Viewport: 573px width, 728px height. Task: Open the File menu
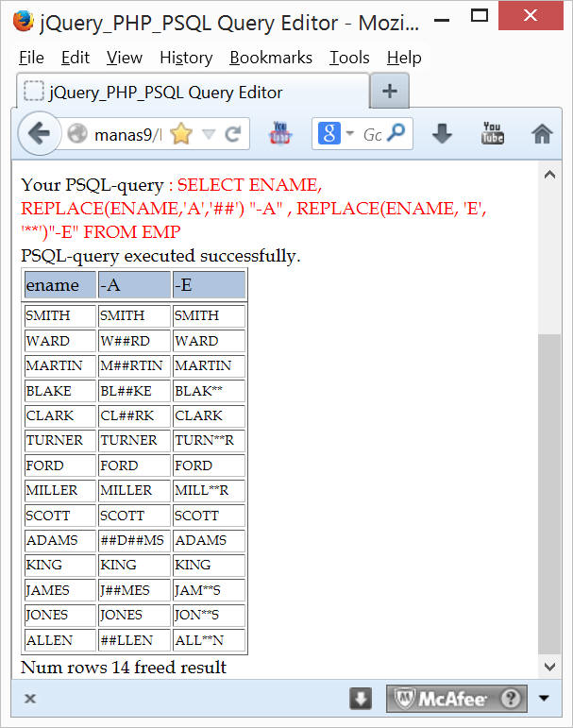(x=31, y=58)
